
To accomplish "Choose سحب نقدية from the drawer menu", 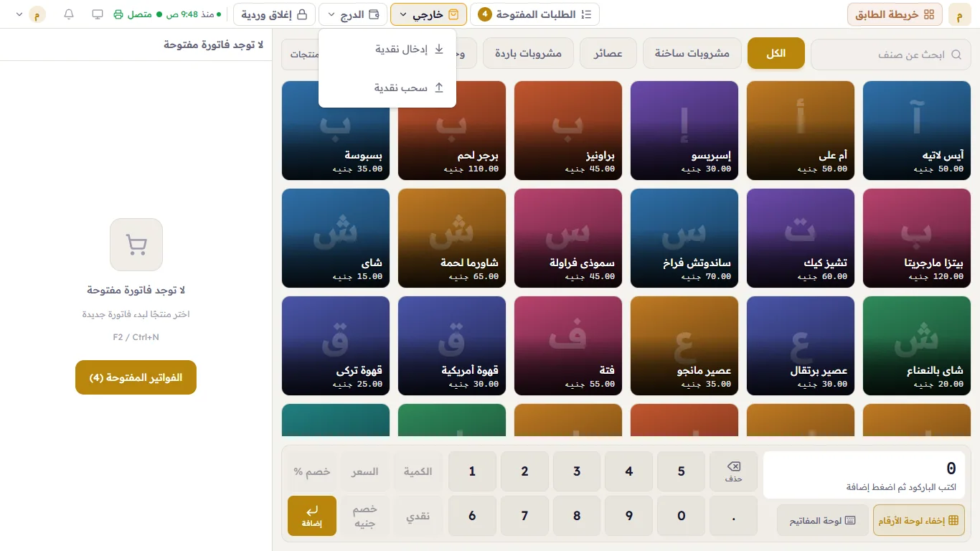I will pos(387,88).
